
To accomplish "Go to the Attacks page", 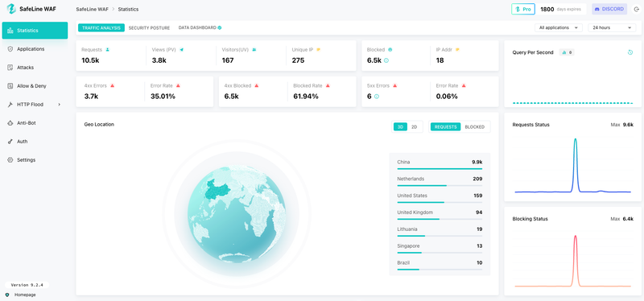I will coord(35,68).
